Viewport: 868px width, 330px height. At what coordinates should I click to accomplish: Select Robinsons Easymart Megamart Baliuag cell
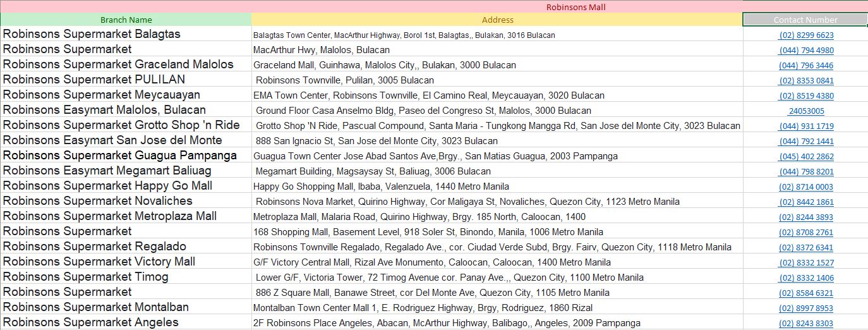(x=126, y=171)
